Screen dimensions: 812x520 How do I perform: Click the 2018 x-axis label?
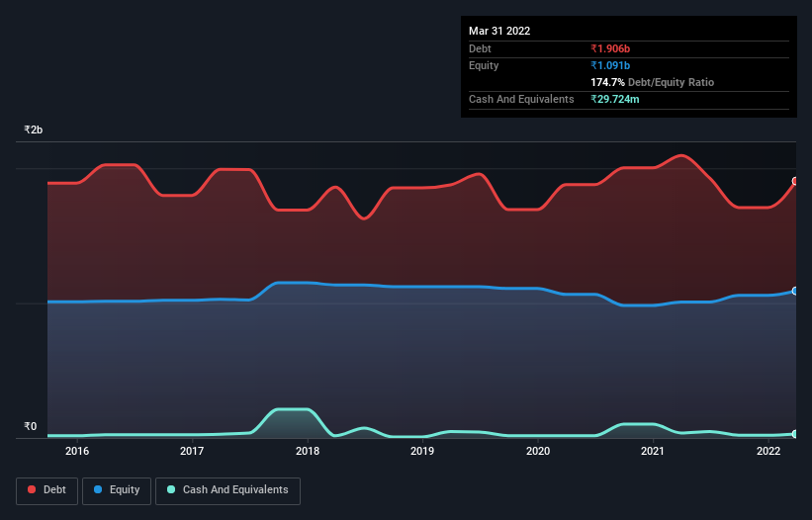pos(308,451)
